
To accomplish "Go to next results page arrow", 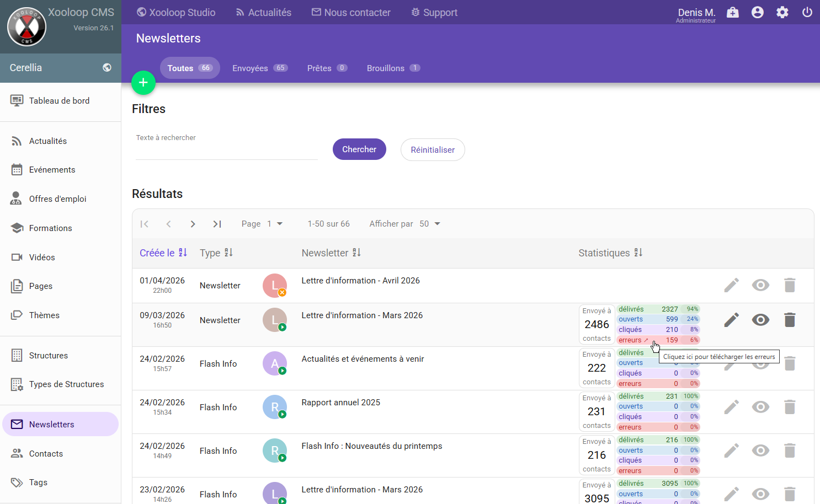I will (x=193, y=224).
